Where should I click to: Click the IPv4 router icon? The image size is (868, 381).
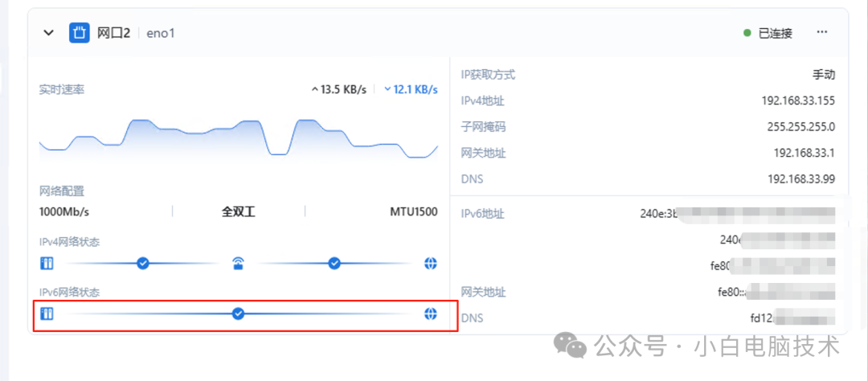(x=239, y=263)
